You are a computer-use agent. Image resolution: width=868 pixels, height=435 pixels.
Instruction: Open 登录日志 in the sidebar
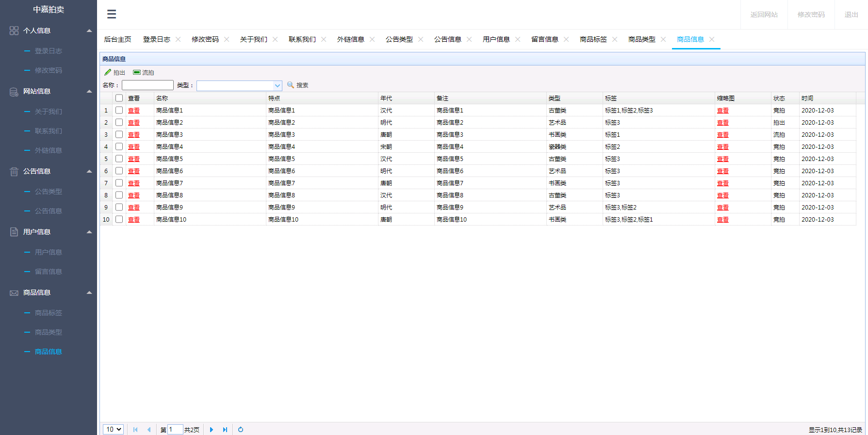[49, 51]
